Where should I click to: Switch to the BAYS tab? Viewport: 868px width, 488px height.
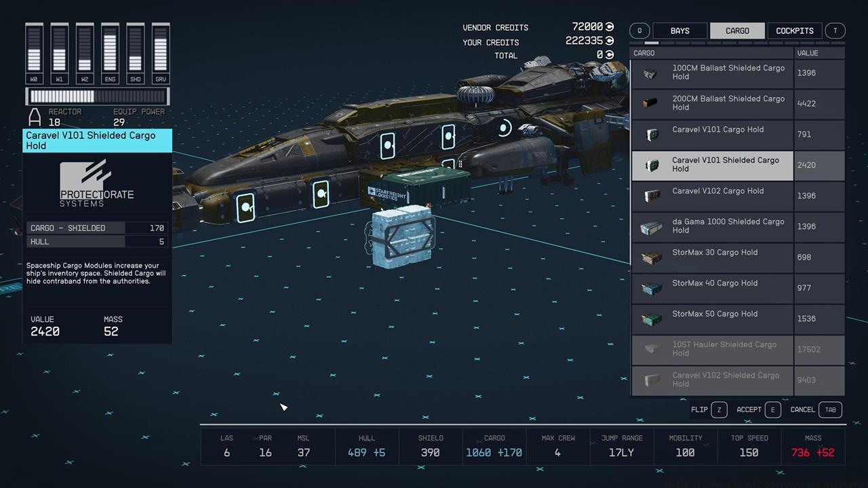pyautogui.click(x=679, y=30)
